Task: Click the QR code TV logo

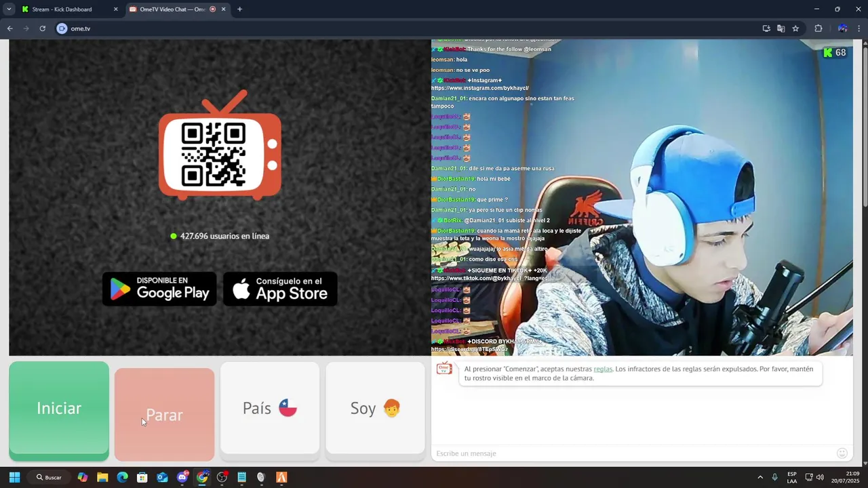Action: pos(220,146)
